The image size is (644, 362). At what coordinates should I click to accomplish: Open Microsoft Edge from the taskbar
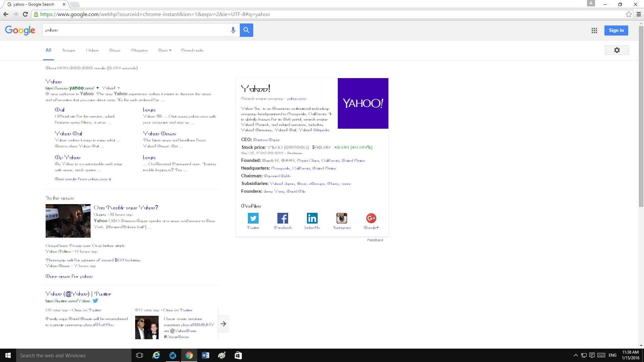(156, 355)
